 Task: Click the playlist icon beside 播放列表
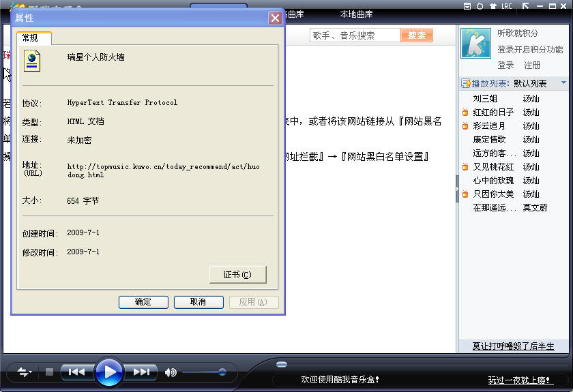click(x=465, y=84)
